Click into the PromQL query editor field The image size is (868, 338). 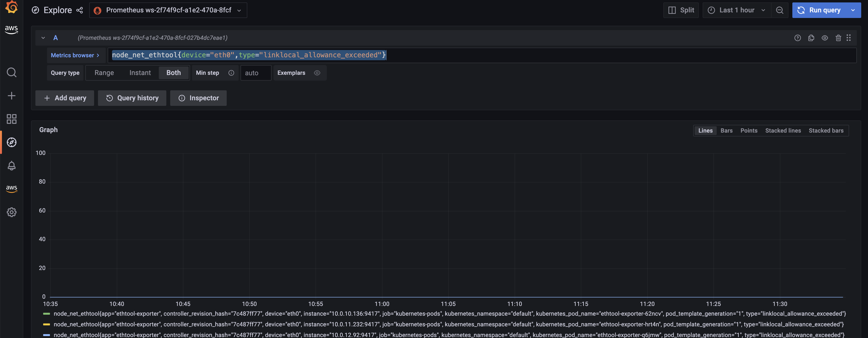tap(482, 55)
